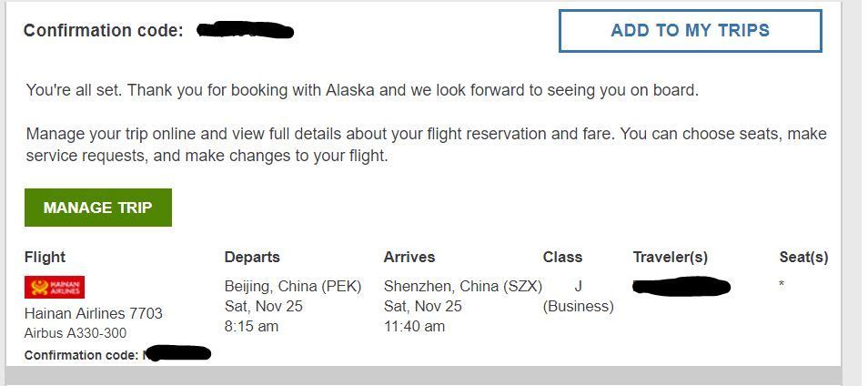This screenshot has height=386, width=868.
Task: Click the redacted flight confirmation code below aircraft
Action: (177, 353)
